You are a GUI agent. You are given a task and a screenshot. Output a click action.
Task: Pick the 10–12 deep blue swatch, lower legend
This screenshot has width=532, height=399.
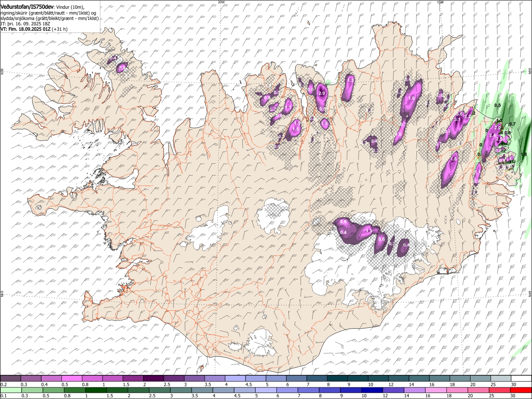click(x=372, y=390)
